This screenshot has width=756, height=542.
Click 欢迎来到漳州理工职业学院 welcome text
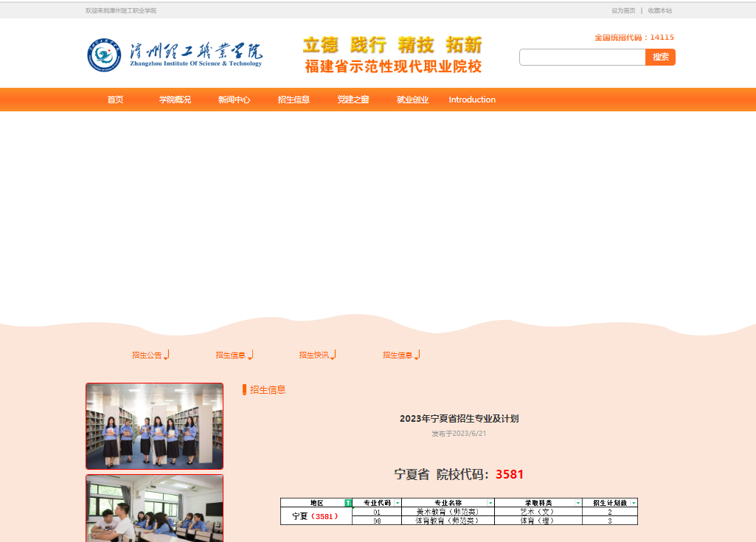[x=121, y=10]
